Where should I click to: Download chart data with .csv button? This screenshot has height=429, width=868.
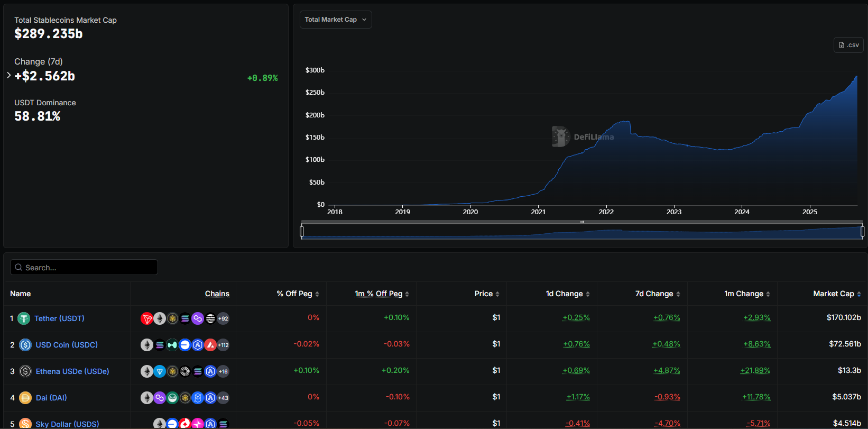848,45
